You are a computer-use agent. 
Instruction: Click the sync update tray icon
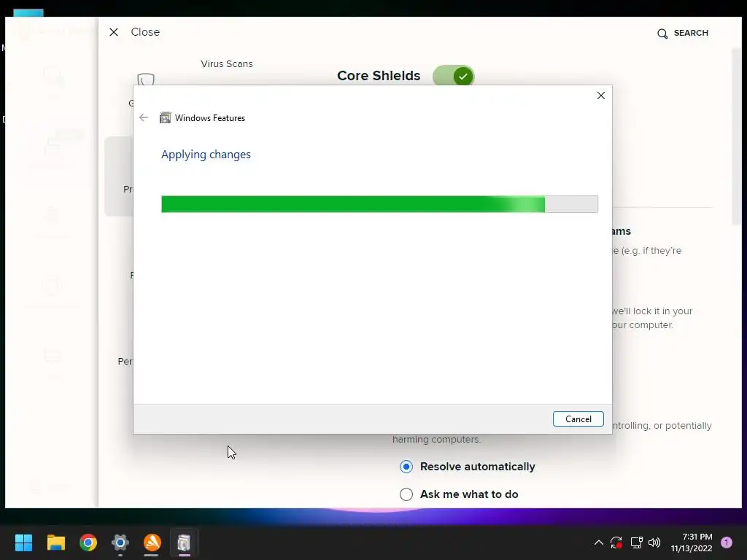pos(616,542)
